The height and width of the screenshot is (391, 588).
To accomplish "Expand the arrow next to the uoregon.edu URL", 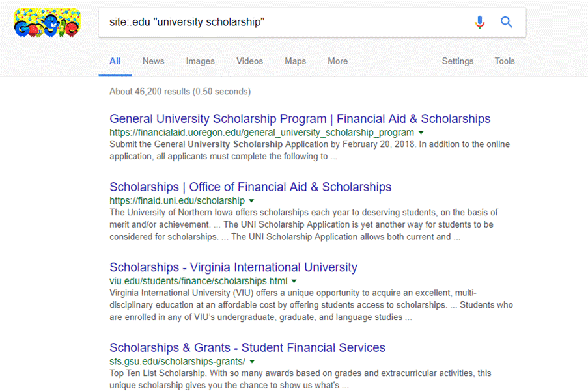I will (x=421, y=133).
